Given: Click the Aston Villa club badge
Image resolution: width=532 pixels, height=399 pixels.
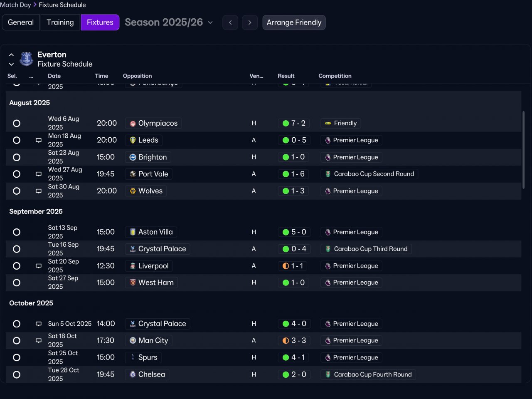Looking at the screenshot, I should click(x=133, y=232).
